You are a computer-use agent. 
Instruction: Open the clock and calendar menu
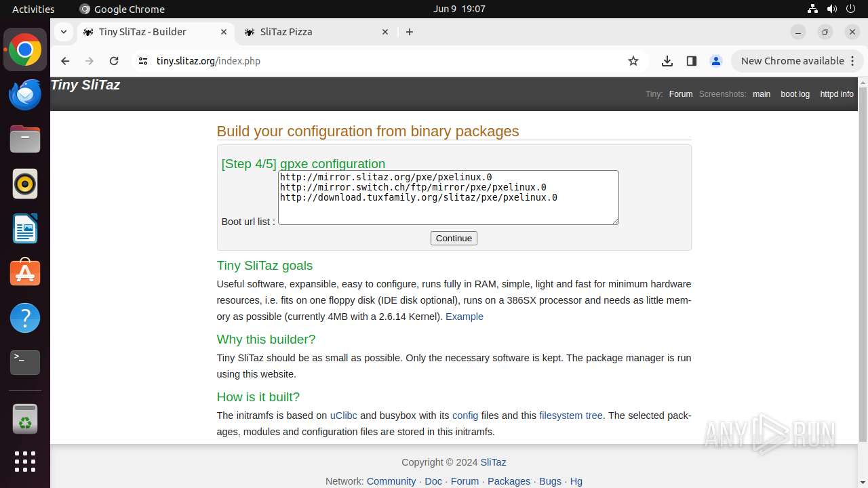point(459,9)
